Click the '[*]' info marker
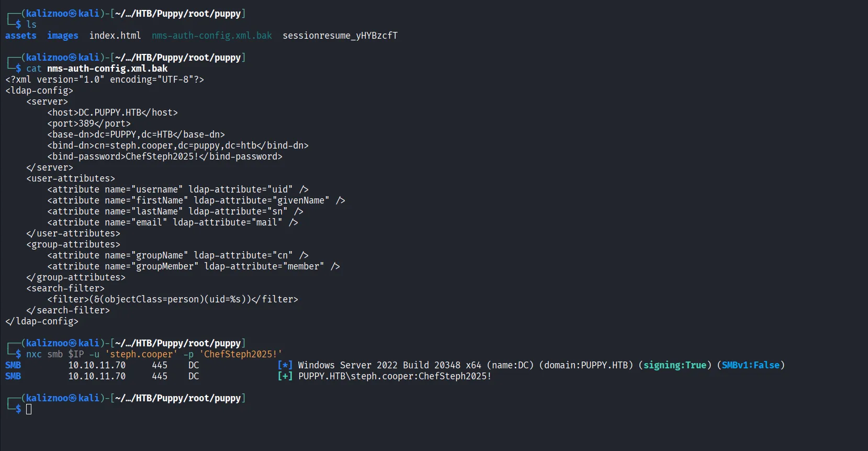The image size is (868, 451). (285, 365)
